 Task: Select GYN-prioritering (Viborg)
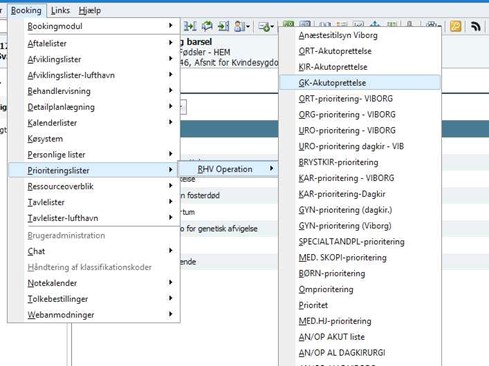pos(360,226)
